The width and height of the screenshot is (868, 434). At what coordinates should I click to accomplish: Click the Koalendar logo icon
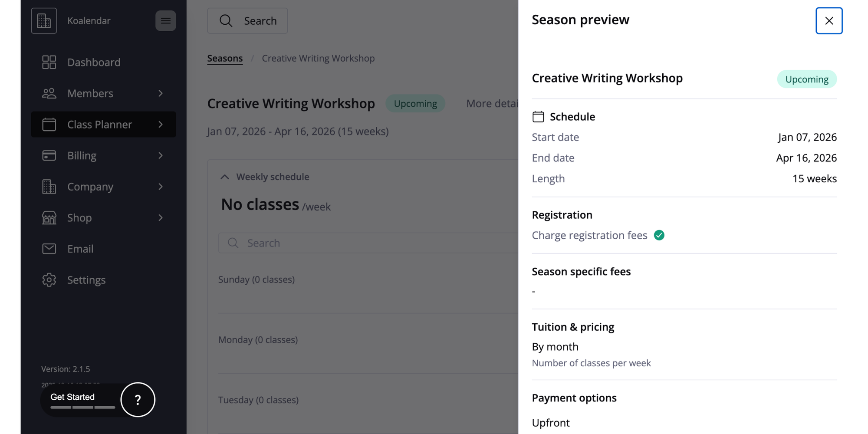pos(44,20)
